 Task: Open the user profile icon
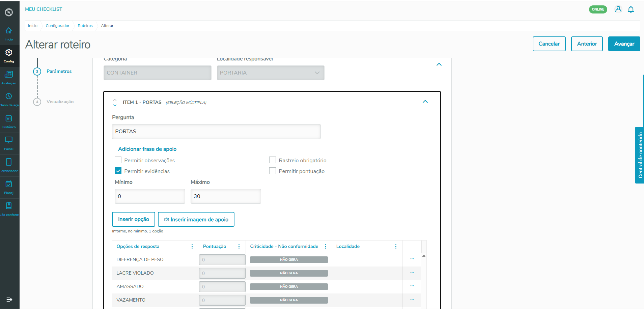pos(618,9)
